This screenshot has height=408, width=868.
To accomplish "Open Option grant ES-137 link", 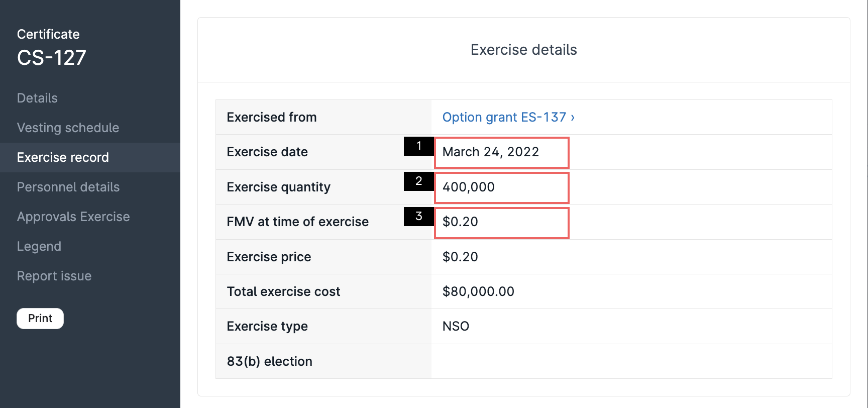I will [x=508, y=117].
